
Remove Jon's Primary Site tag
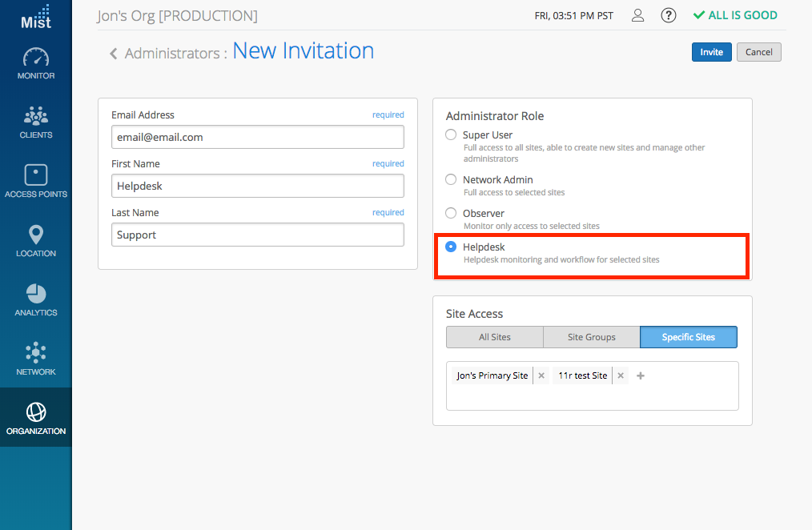click(541, 375)
